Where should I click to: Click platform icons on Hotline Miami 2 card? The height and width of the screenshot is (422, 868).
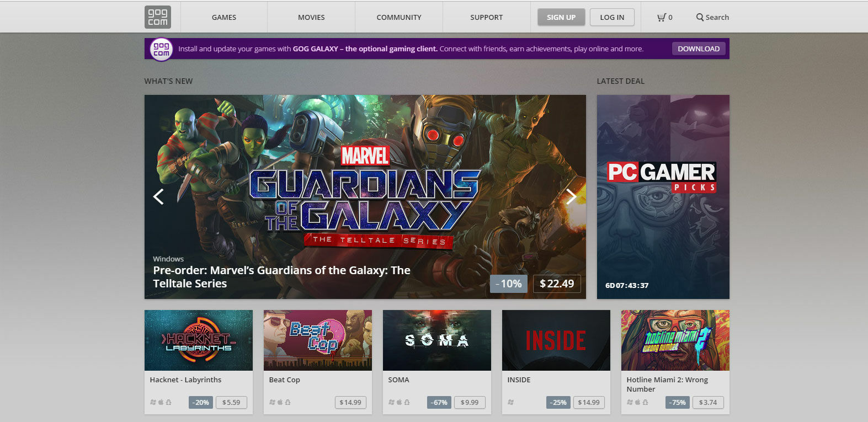coord(637,402)
